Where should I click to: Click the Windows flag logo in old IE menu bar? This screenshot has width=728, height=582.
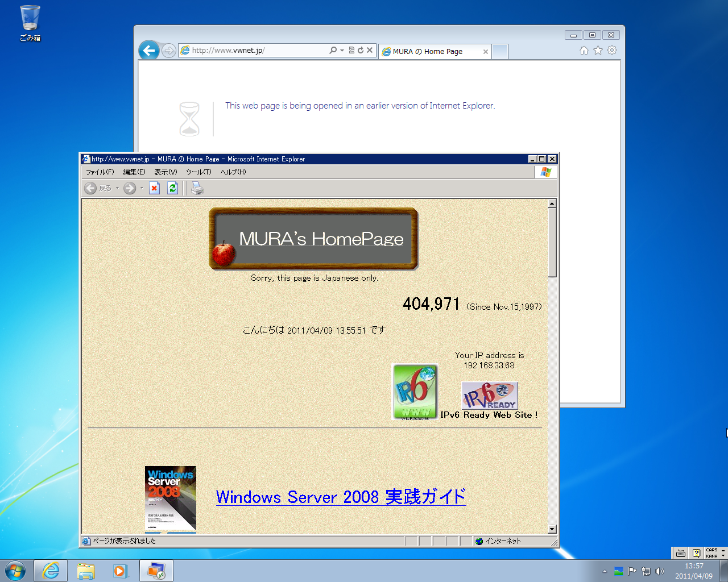(546, 172)
